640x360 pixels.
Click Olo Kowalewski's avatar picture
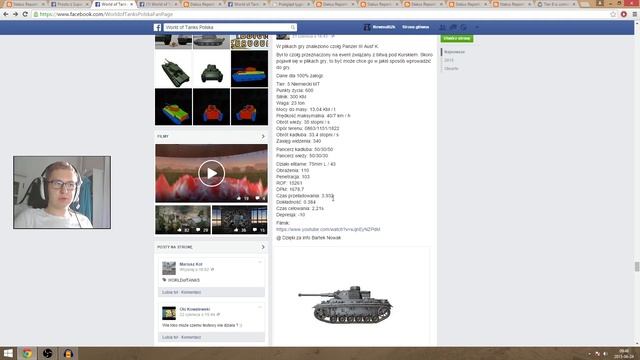[x=169, y=313]
